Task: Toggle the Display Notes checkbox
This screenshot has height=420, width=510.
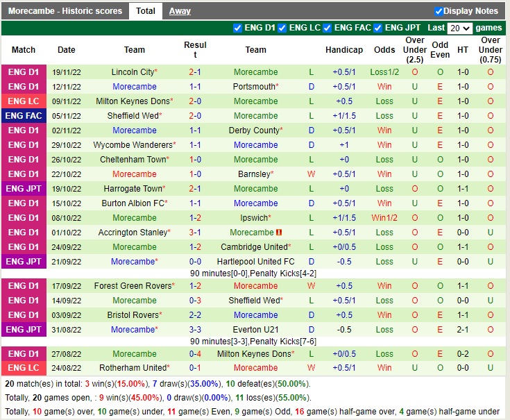Action: click(439, 11)
